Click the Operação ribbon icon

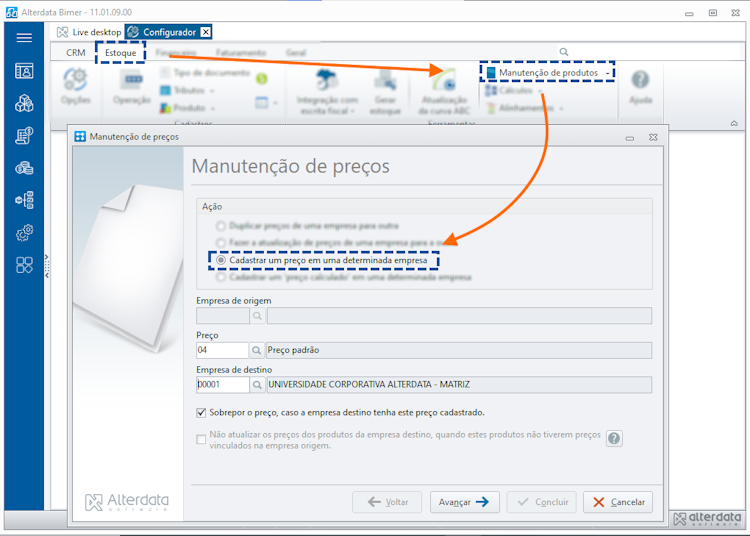pos(132,79)
